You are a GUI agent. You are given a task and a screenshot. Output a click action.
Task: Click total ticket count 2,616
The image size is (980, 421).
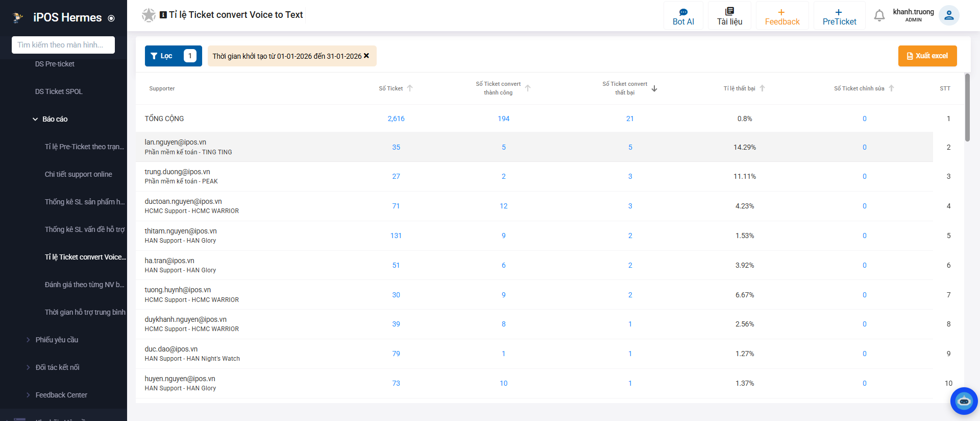[396, 119]
